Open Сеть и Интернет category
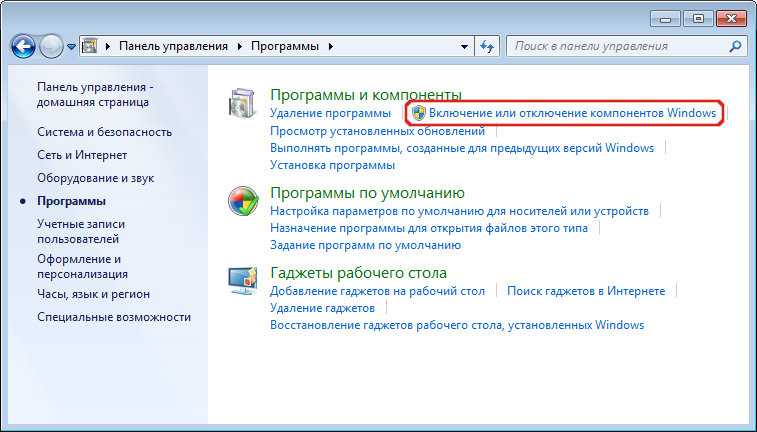Viewport: 757px width, 432px height. (x=82, y=155)
